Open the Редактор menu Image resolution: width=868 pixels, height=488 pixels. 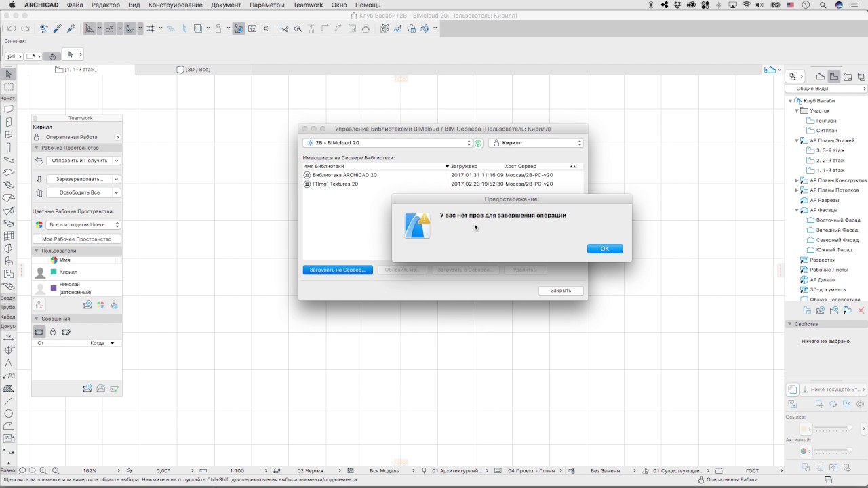click(x=105, y=5)
